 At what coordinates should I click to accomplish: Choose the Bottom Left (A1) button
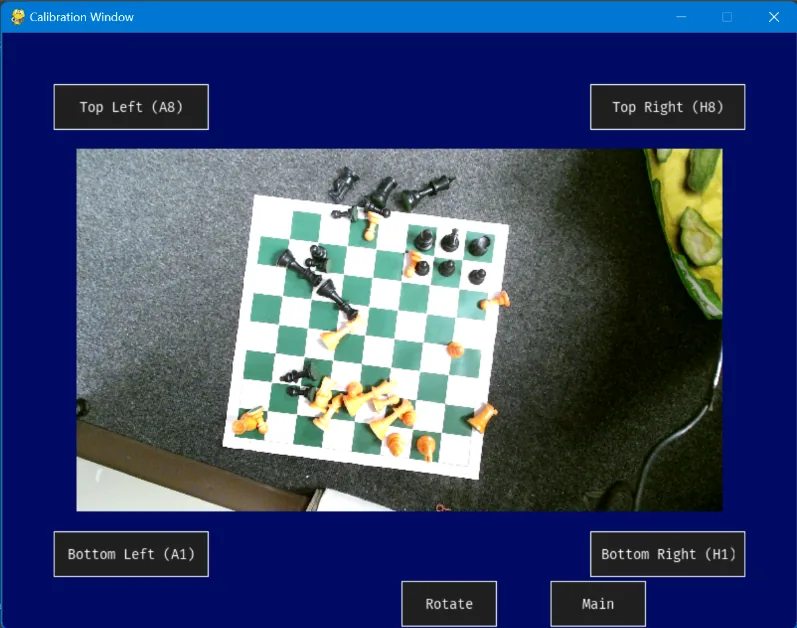pos(131,554)
